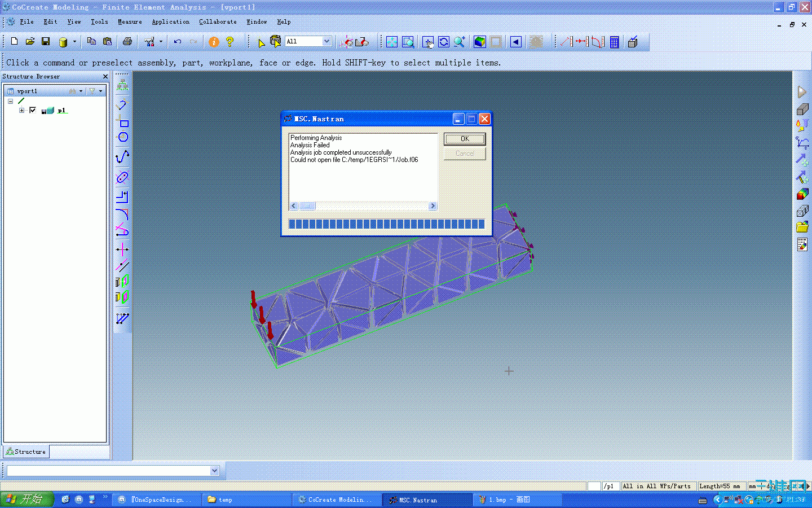Open the All selection filter dropdown
Image resolution: width=812 pixels, height=508 pixels.
[326, 41]
